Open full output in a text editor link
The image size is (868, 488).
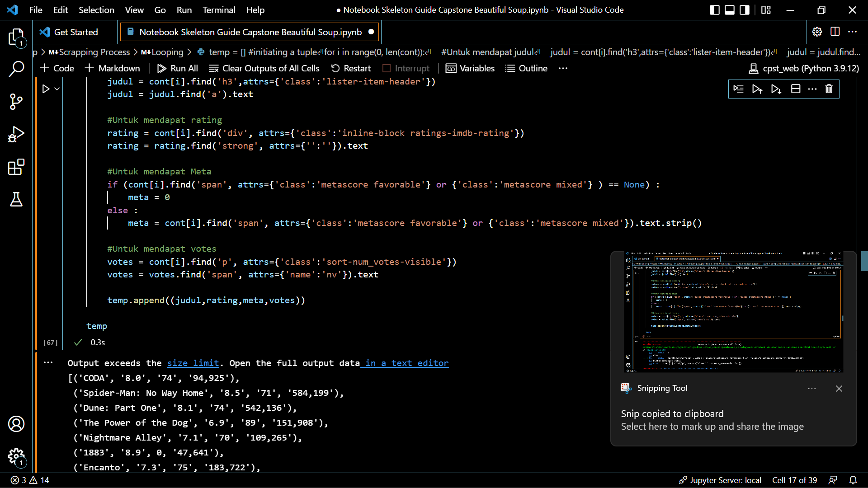coord(405,363)
